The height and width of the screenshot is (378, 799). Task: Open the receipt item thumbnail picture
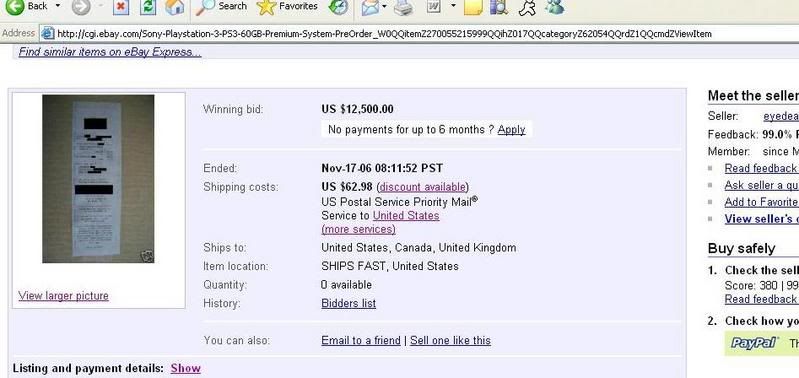98,178
